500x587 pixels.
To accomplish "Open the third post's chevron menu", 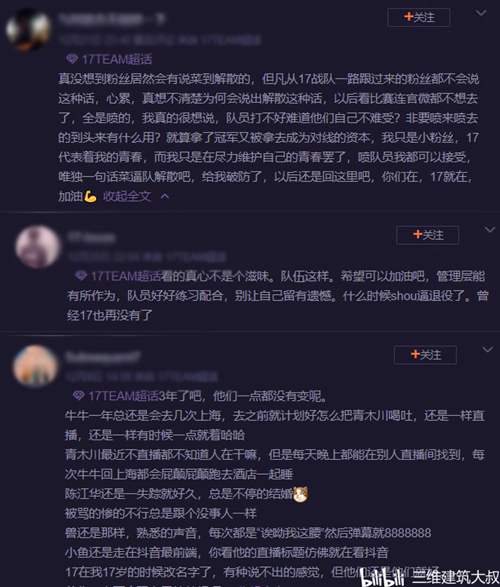I will pyautogui.click(x=488, y=350).
